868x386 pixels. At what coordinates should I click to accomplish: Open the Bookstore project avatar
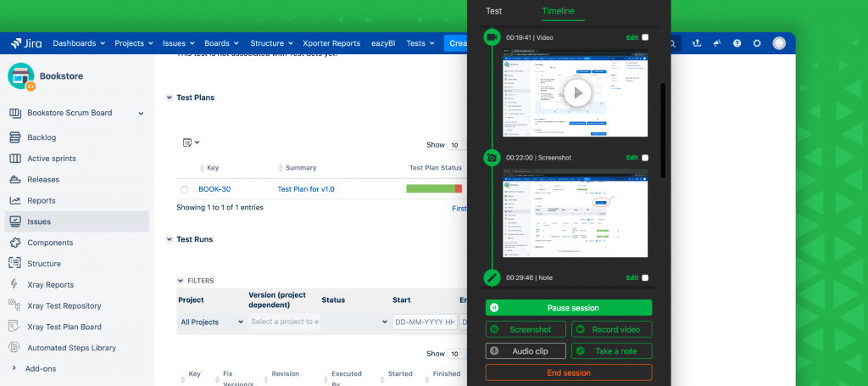(x=21, y=76)
